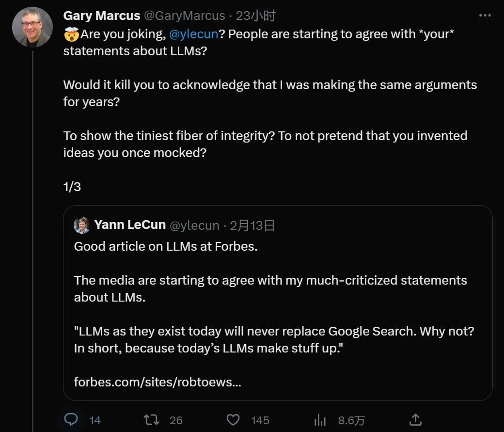Screen dimensions: 504x432
Task: Click the 2月13日 quoted tweet date
Action: (x=252, y=225)
